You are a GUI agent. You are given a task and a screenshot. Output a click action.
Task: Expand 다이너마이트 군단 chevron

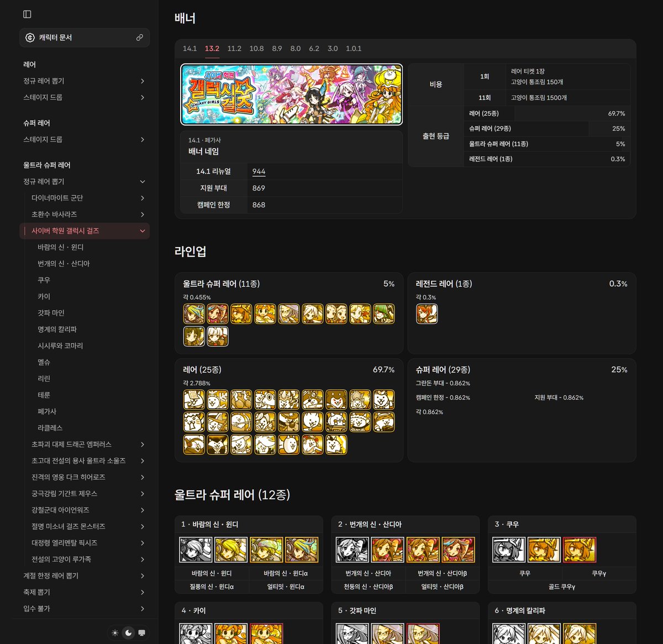pos(143,198)
